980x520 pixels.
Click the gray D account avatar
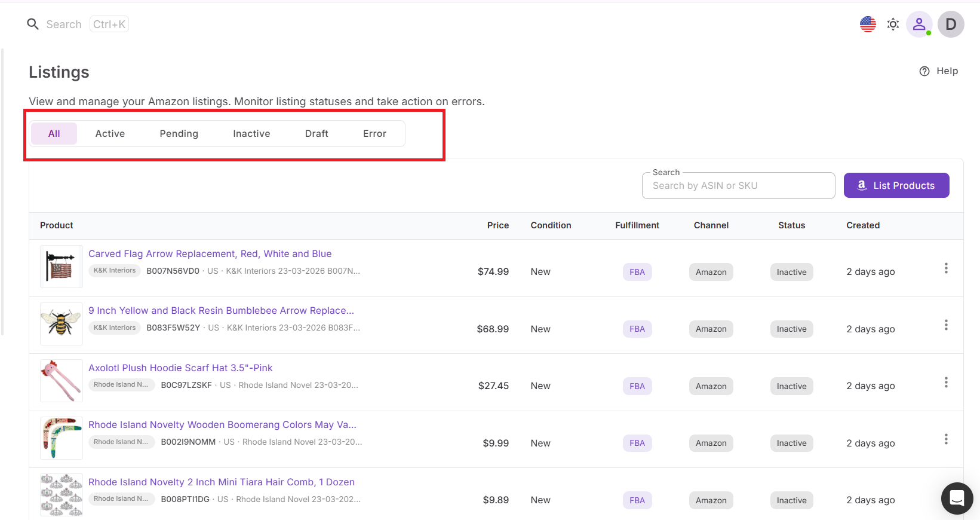click(x=951, y=25)
